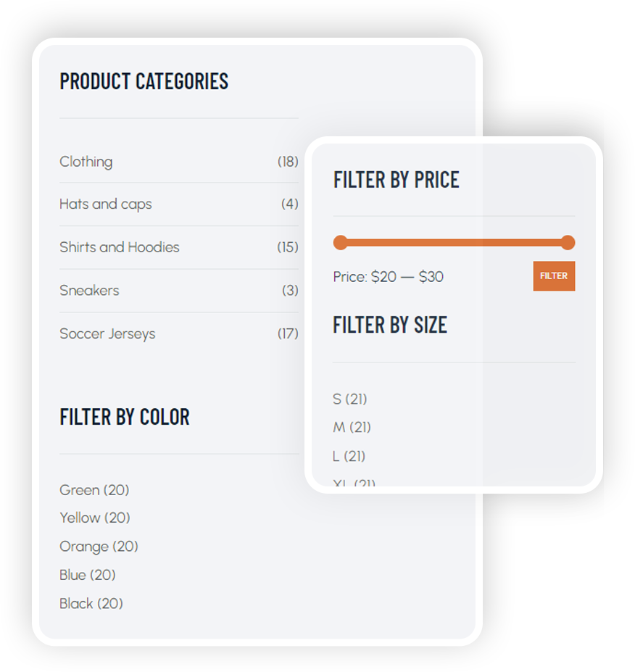Open the Clothing category
The width and height of the screenshot is (635, 672).
click(86, 162)
